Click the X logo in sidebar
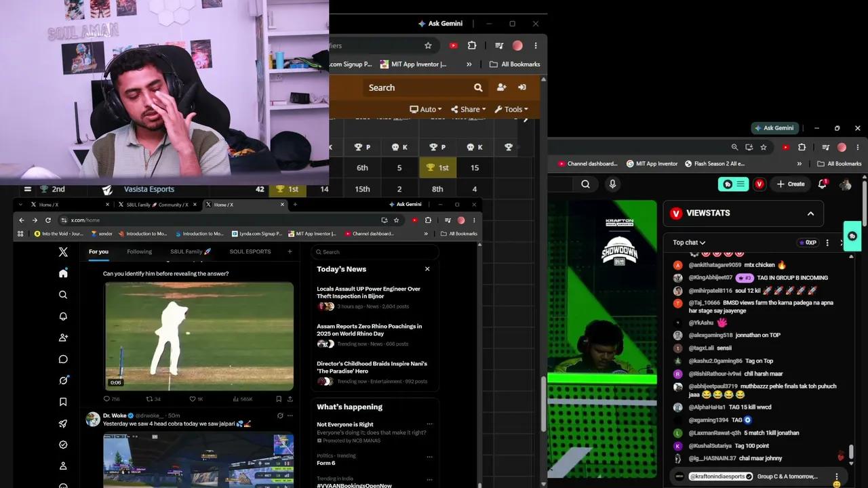This screenshot has width=868, height=488. click(x=63, y=251)
